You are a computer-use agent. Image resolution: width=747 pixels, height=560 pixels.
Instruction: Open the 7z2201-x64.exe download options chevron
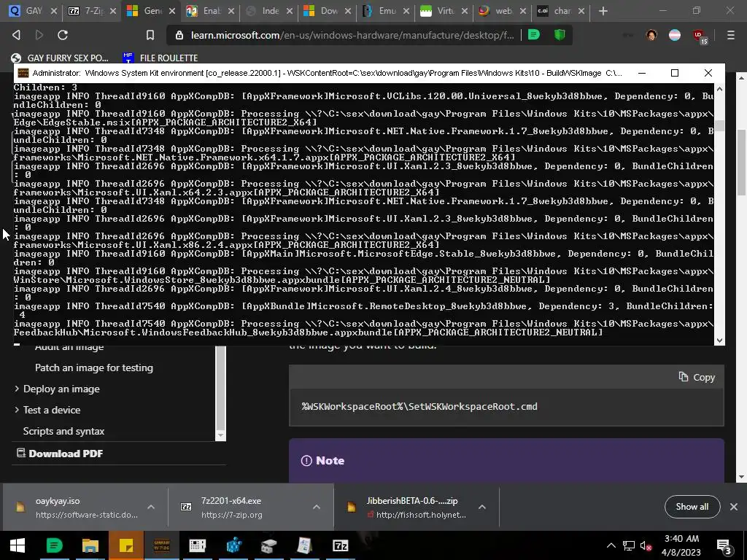pos(317,507)
